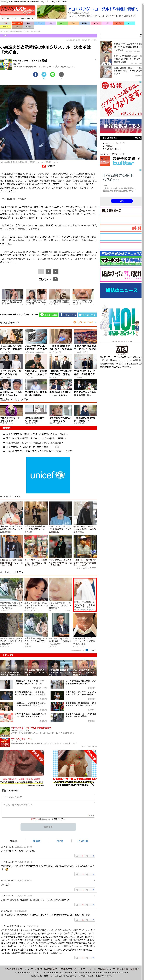Click the 投稿する submit button
The height and width of the screenshot is (980, 144).
48,827
